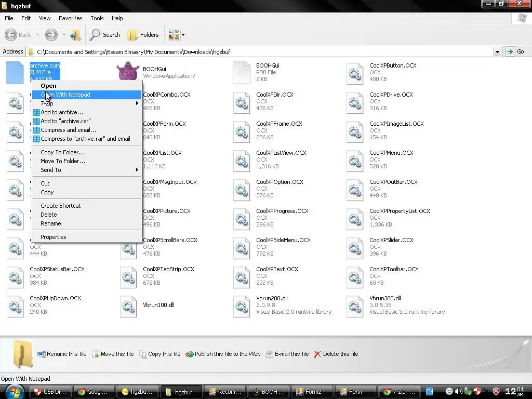
Task: Click the Back navigation arrow icon
Action: (11, 35)
